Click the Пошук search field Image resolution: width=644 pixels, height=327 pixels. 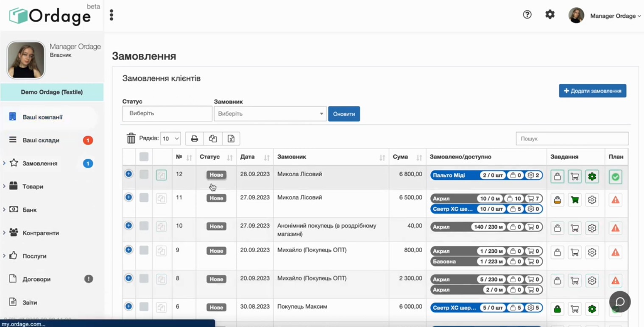(x=572, y=139)
